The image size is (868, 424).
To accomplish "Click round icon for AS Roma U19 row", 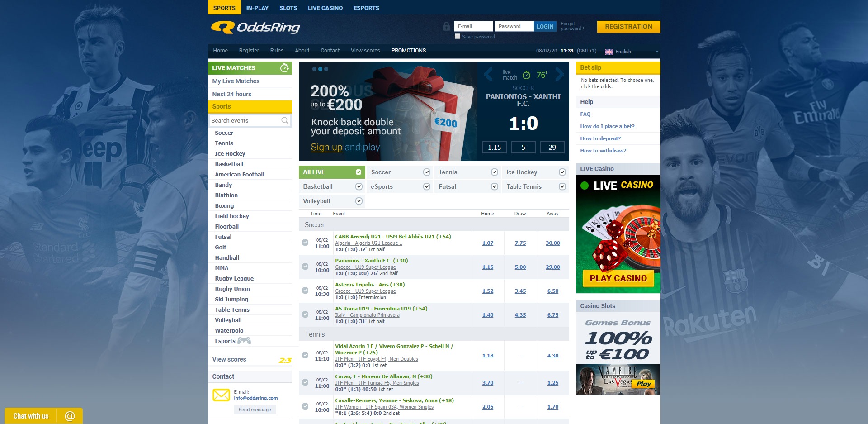I will (305, 315).
